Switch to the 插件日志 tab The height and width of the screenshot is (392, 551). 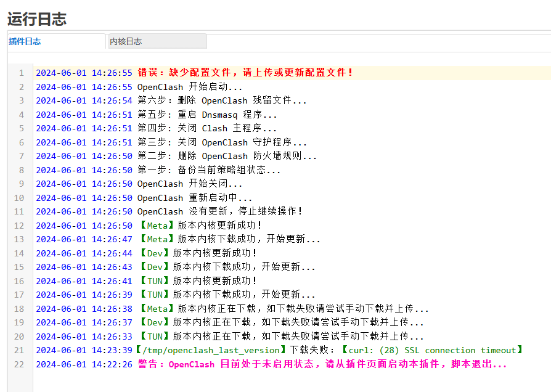(25, 41)
